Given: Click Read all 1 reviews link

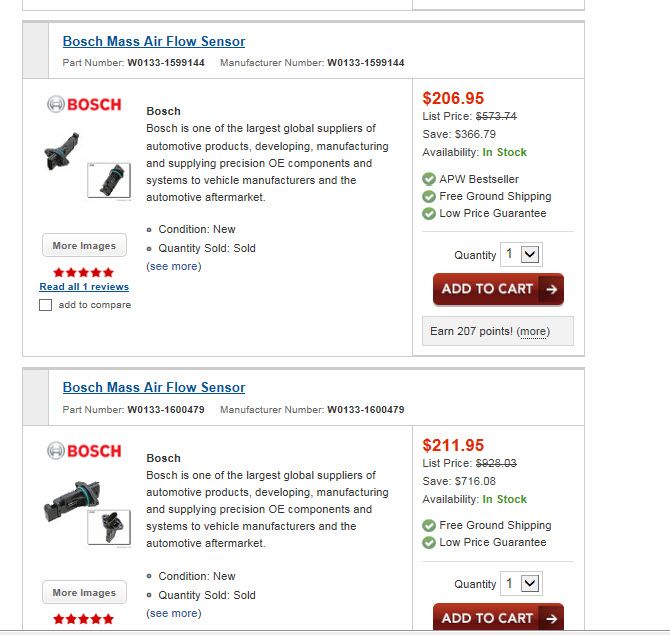Looking at the screenshot, I should click(x=84, y=287).
